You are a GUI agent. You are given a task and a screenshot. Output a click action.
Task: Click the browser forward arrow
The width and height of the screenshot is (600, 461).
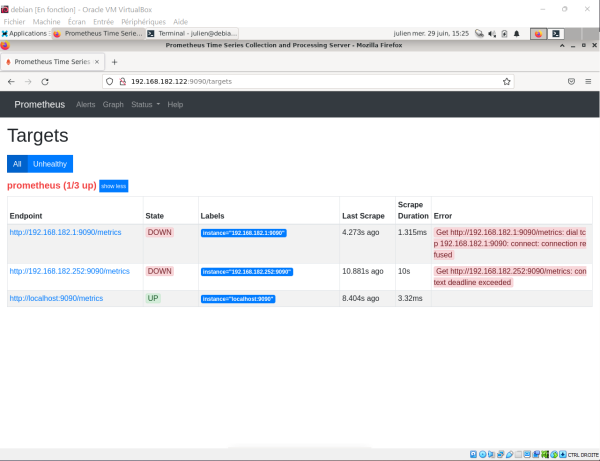pyautogui.click(x=28, y=81)
